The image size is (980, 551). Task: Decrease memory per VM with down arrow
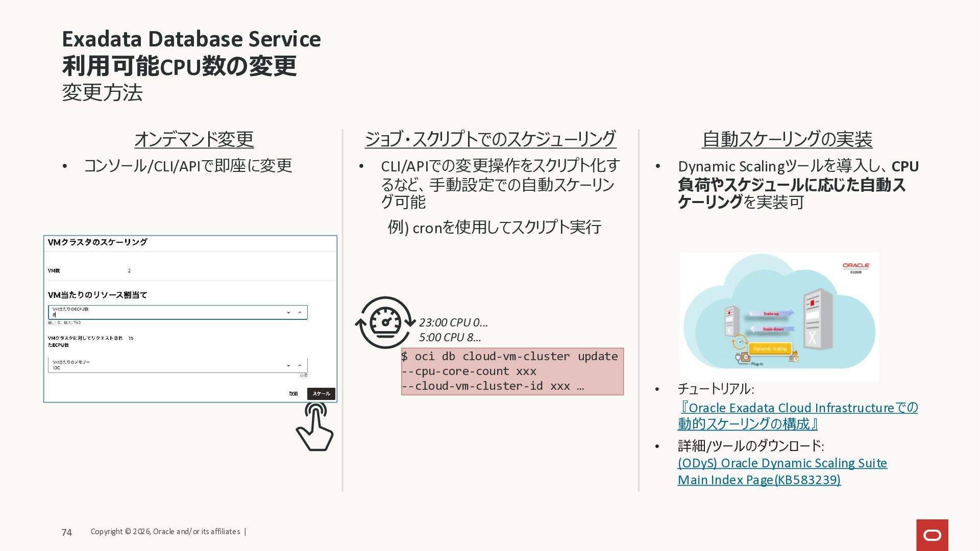click(288, 365)
